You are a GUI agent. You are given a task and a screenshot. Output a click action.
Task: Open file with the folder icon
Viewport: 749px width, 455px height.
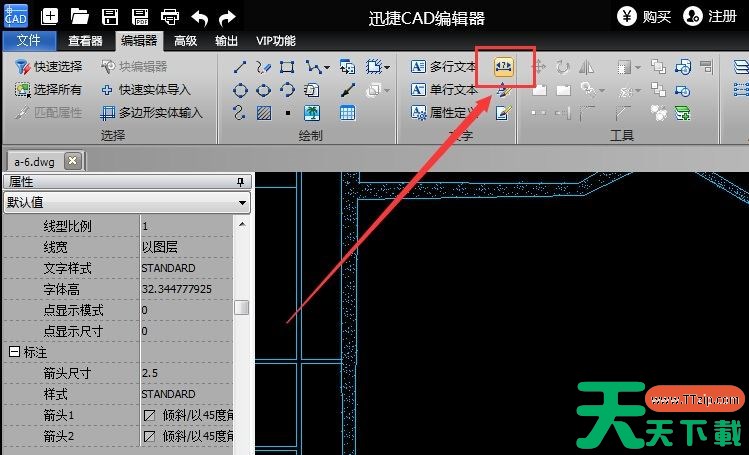pos(80,16)
